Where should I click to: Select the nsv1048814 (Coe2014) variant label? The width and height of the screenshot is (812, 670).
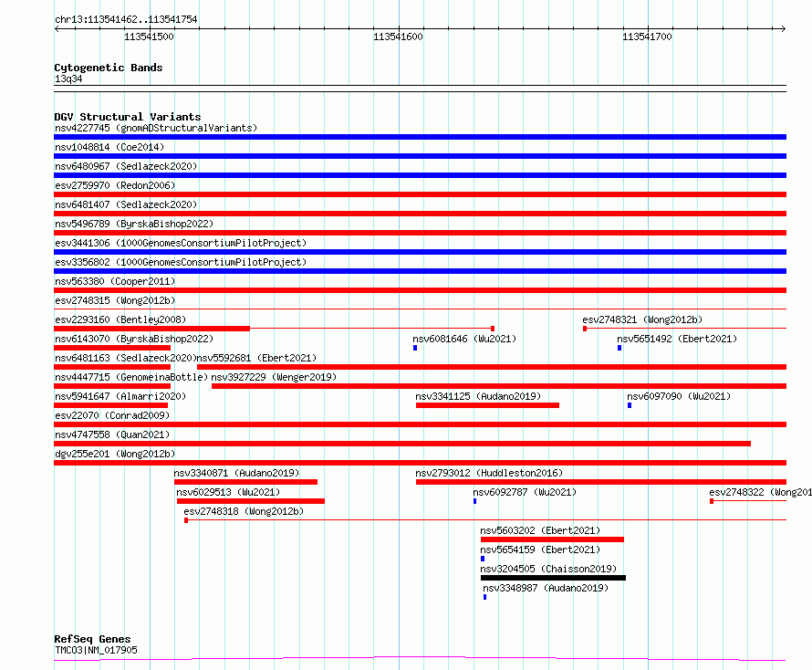coord(109,147)
